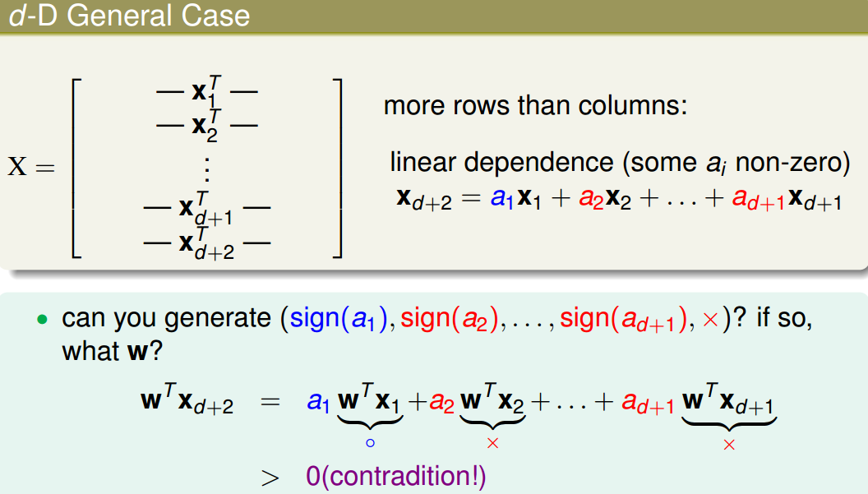Click the vertical dots in the matrix
The height and width of the screenshot is (494, 868).
tap(207, 169)
